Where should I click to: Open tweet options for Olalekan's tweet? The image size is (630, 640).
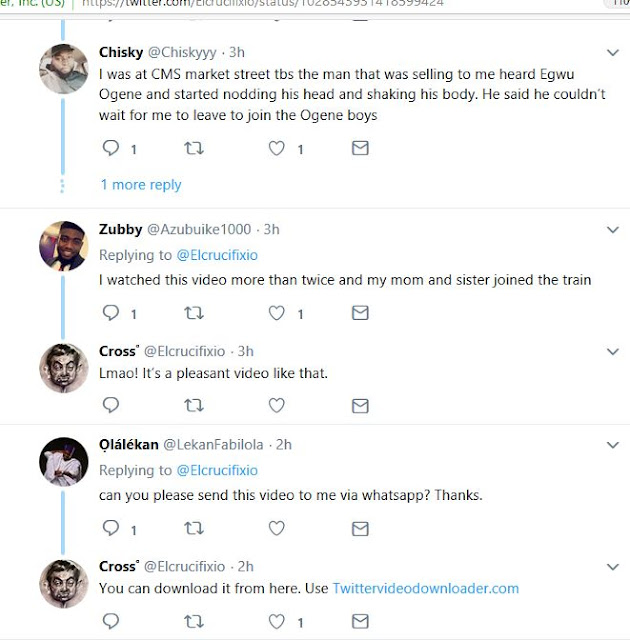coord(613,445)
